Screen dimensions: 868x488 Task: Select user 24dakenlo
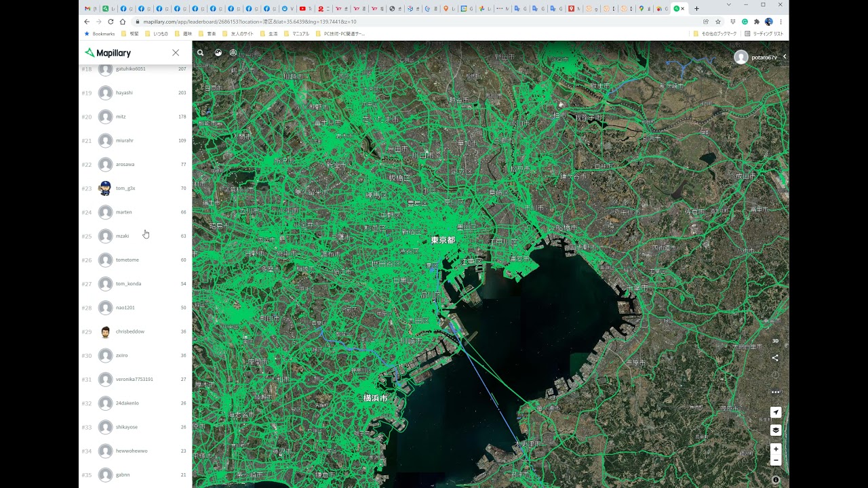tap(135, 403)
